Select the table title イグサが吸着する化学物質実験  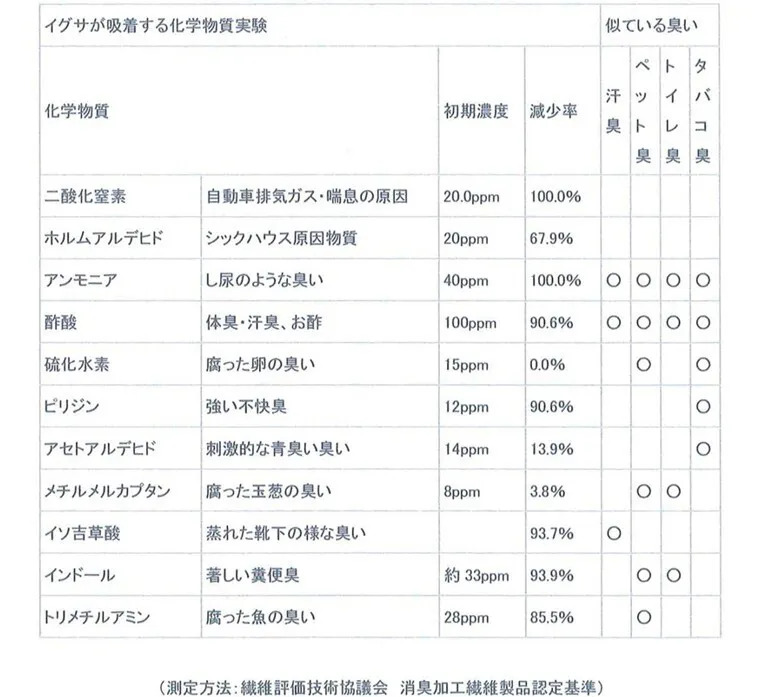coord(154,23)
